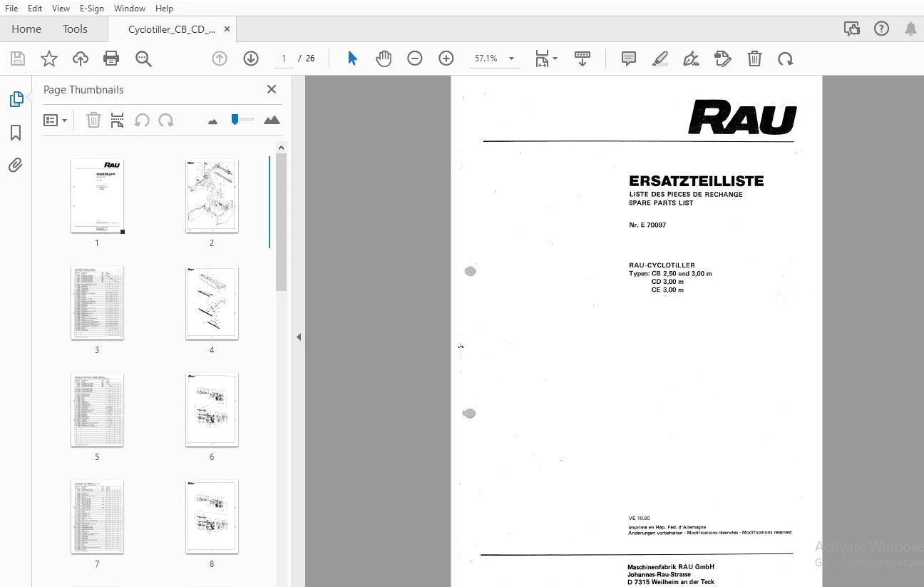This screenshot has width=924, height=587.
Task: Select the Cyclotiller_CB_CD document tab
Action: [171, 29]
